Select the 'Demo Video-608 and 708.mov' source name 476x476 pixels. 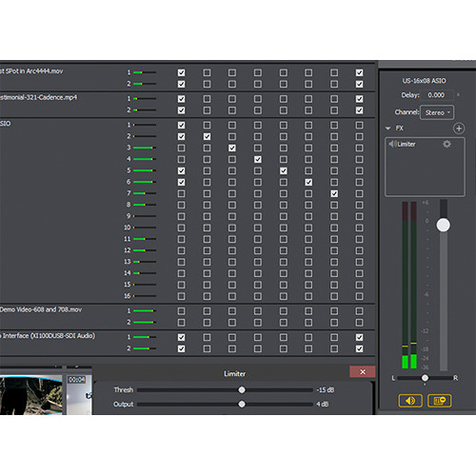coord(41,309)
